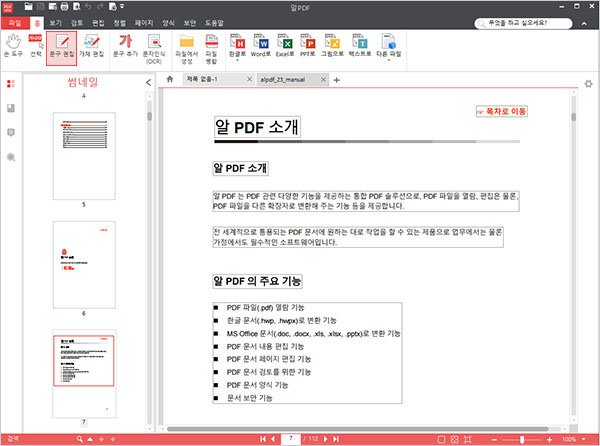Select the page 6 thumbnail

(x=84, y=264)
